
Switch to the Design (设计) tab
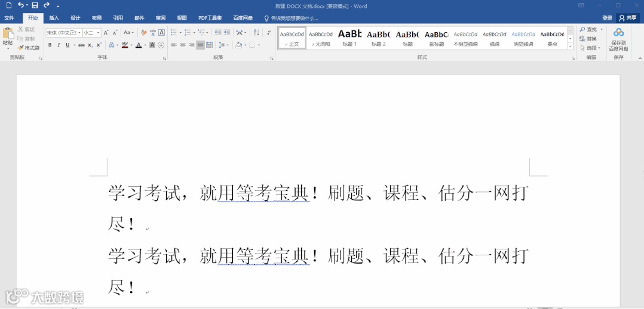pos(75,18)
